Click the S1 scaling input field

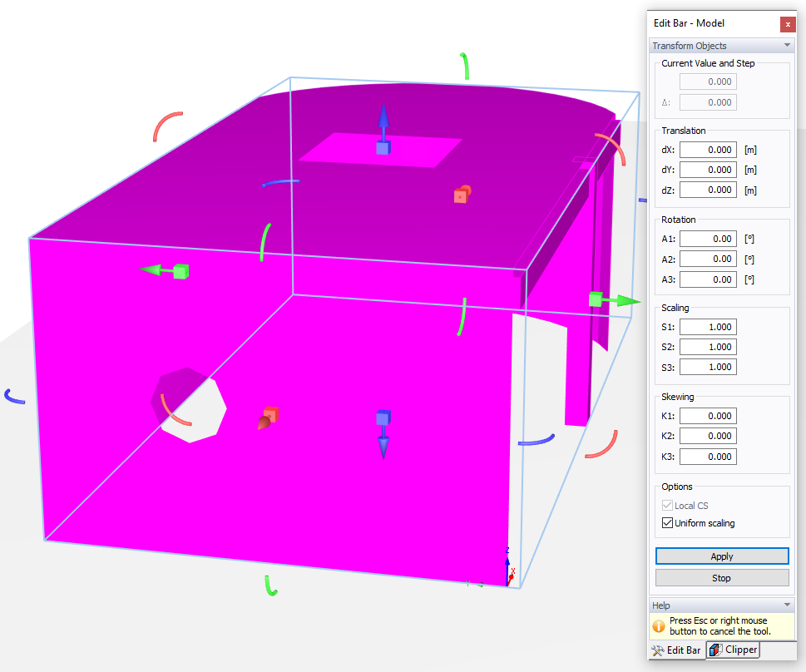pyautogui.click(x=708, y=327)
